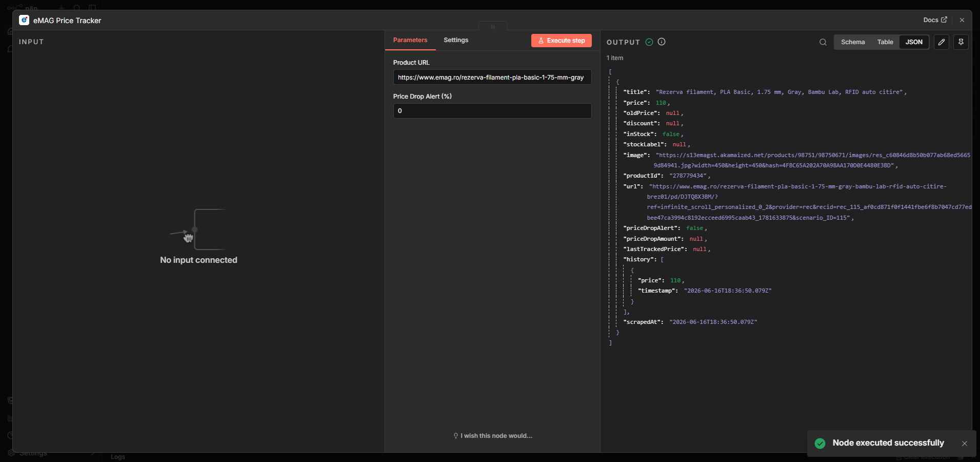Click the output success checkmark icon

[x=649, y=42]
